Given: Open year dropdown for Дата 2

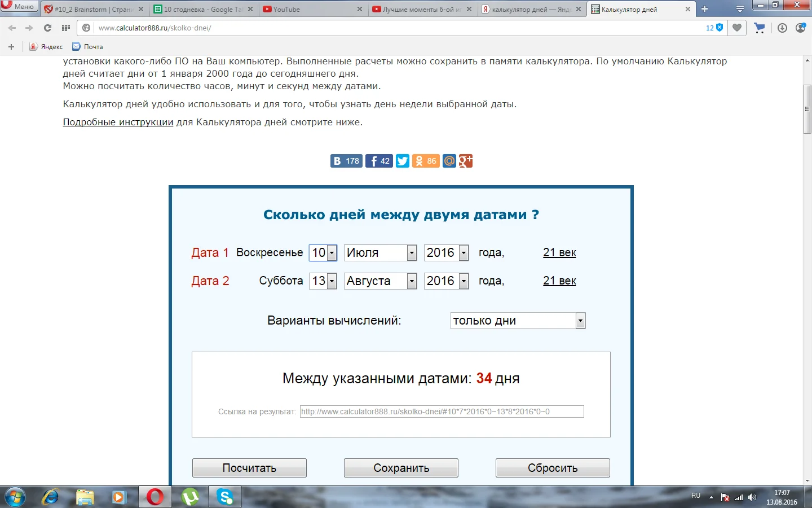Looking at the screenshot, I should tap(447, 281).
